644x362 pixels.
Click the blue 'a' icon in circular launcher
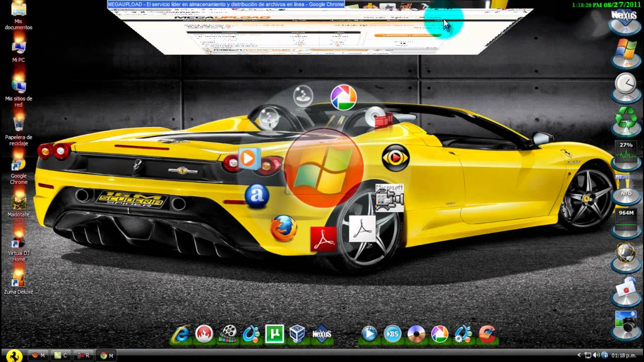click(x=257, y=196)
